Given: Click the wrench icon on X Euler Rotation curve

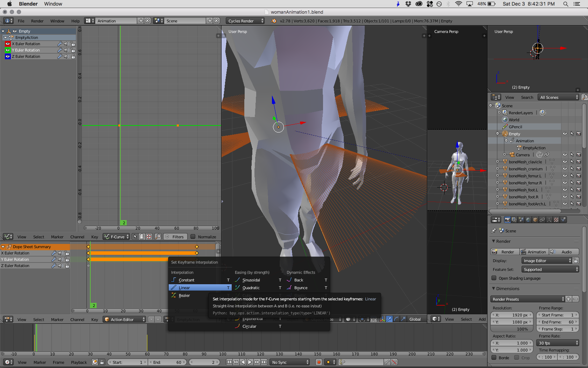Looking at the screenshot, I should coord(60,44).
